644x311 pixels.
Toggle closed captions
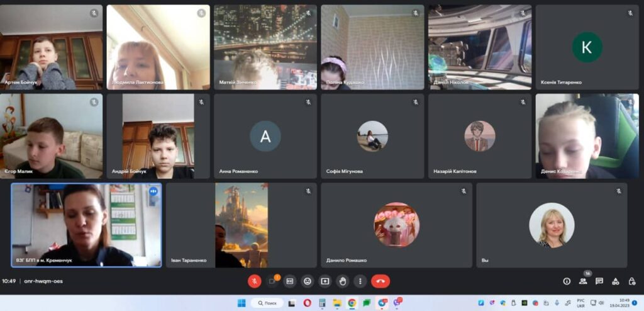click(290, 281)
